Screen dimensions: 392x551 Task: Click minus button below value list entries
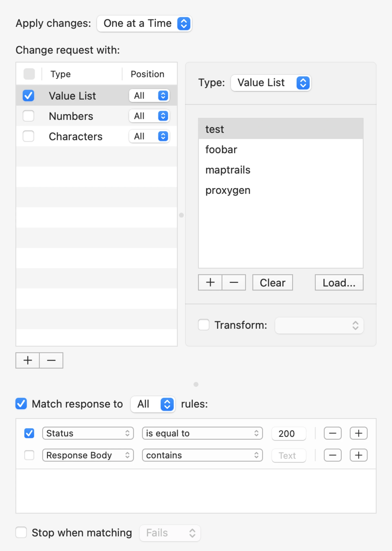[234, 282]
